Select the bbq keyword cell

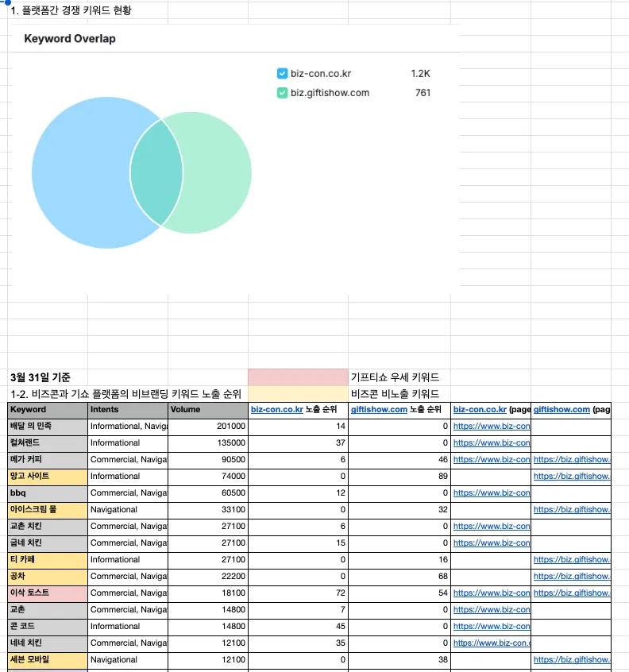click(48, 494)
